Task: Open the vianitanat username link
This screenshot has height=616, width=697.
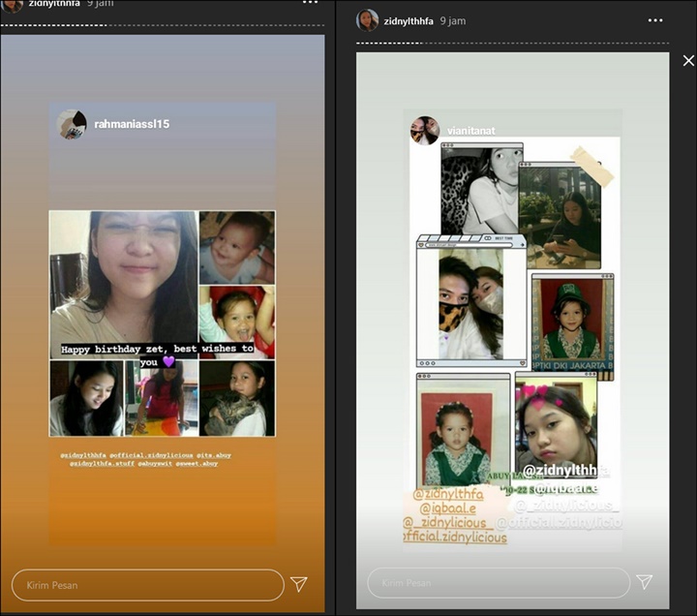Action: 470,131
